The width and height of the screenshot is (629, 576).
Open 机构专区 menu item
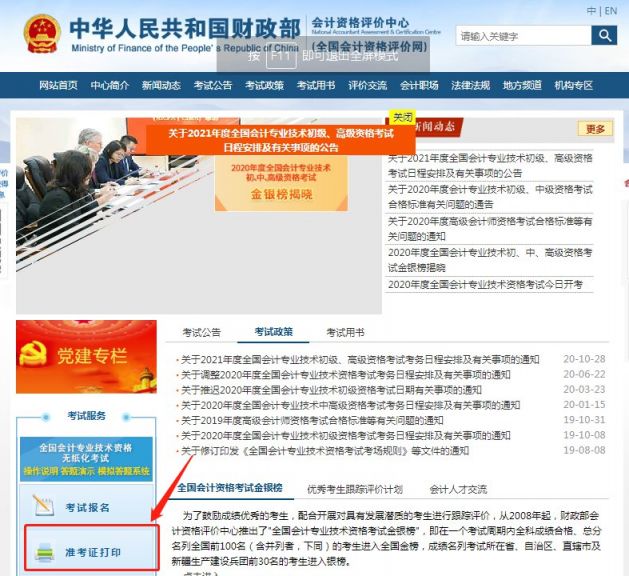574,85
